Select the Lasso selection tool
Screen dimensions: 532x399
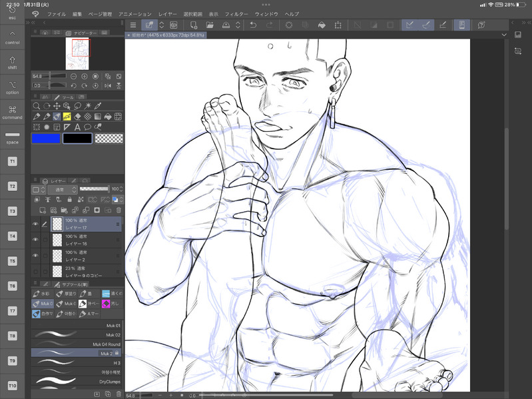[77, 106]
